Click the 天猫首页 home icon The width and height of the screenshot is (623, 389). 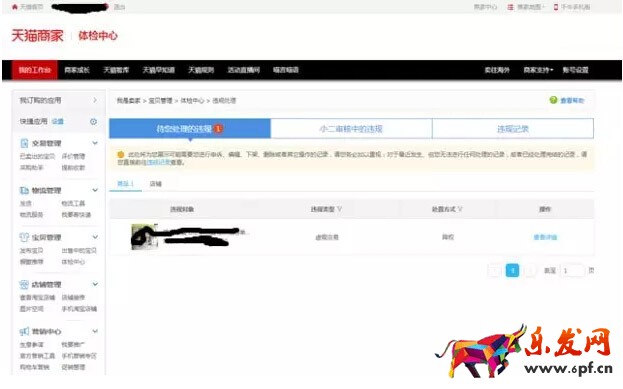coord(15,7)
